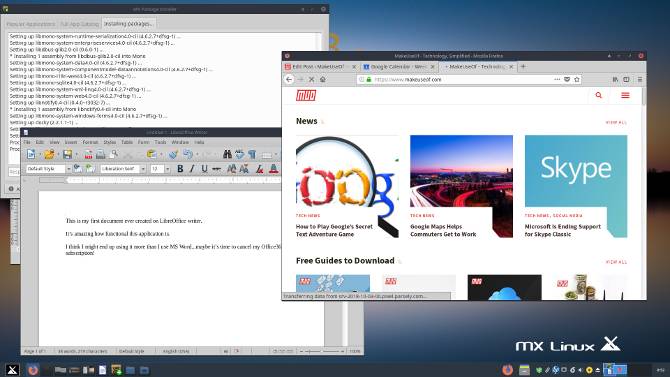The image size is (670, 377).
Task: Click the Open folder icon in Writer toolbar
Action: [x=49, y=154]
